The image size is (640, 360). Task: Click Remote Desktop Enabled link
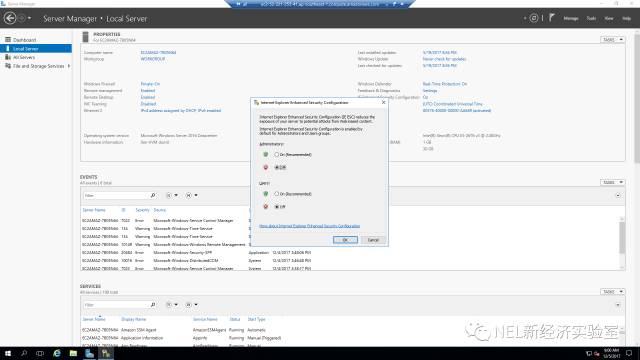(148, 97)
